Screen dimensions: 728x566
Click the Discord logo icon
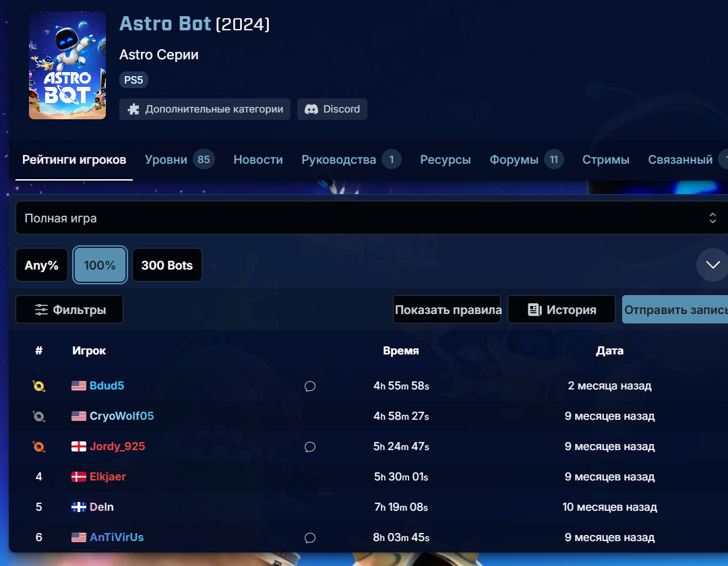point(311,109)
